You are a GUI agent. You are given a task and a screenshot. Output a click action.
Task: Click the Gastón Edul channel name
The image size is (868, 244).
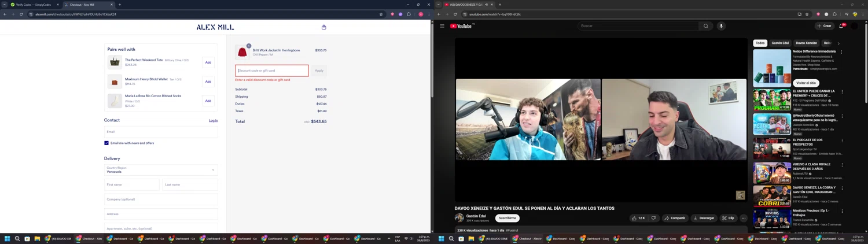pyautogui.click(x=476, y=216)
